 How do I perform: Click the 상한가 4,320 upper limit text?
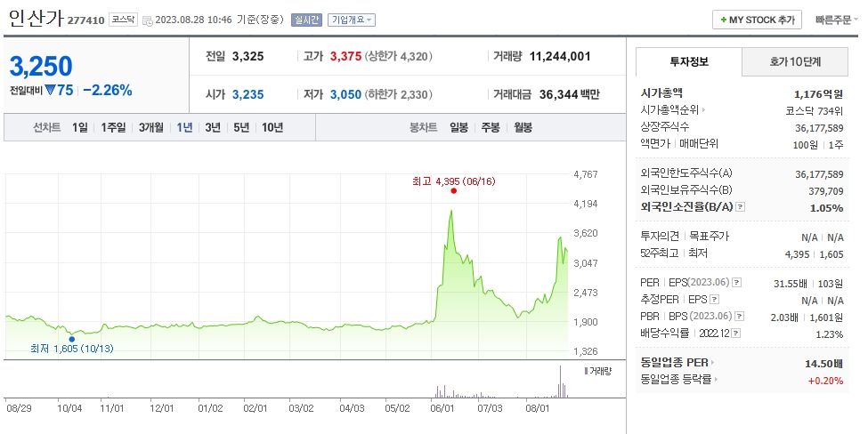coord(399,56)
